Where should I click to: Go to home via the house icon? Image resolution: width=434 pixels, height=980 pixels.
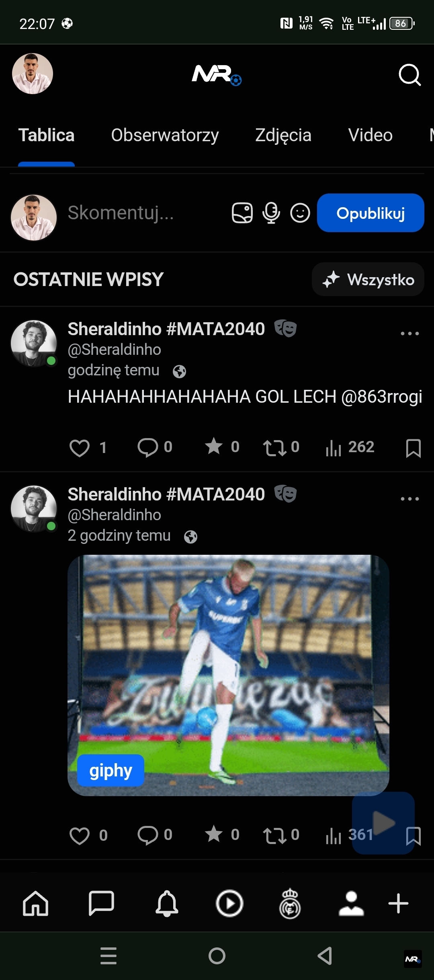[x=35, y=904]
